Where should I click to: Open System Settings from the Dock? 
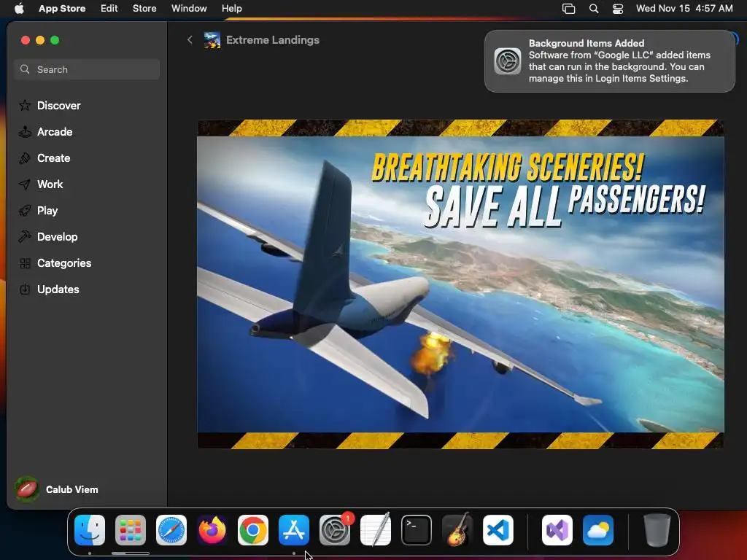coord(335,530)
